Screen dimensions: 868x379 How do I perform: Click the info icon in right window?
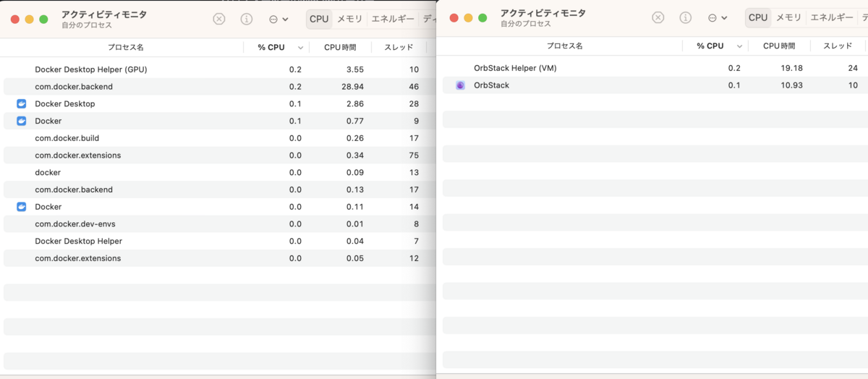click(686, 17)
